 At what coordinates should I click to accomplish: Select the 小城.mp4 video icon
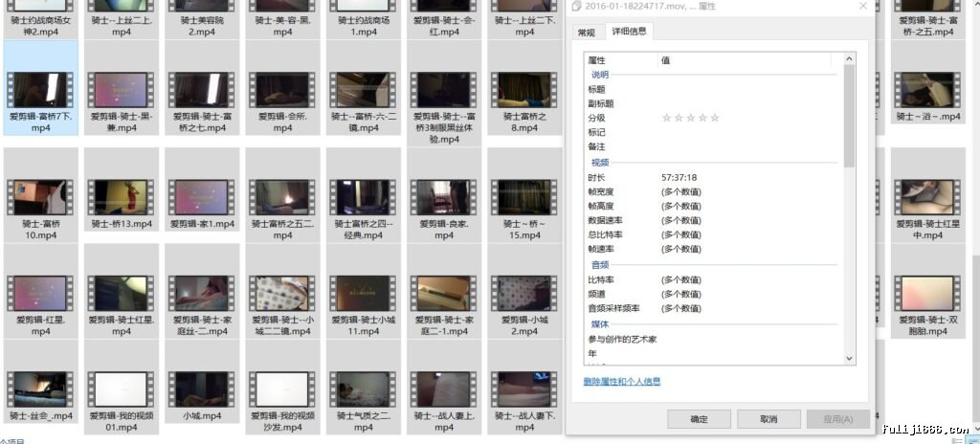(x=202, y=389)
